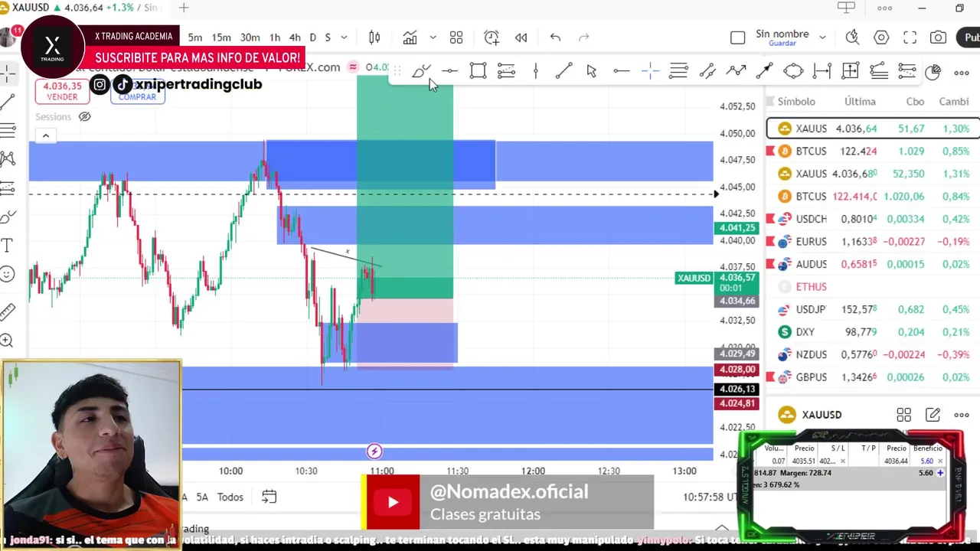The width and height of the screenshot is (980, 551).
Task: Select GBPUS row in watchlist
Action: [873, 377]
